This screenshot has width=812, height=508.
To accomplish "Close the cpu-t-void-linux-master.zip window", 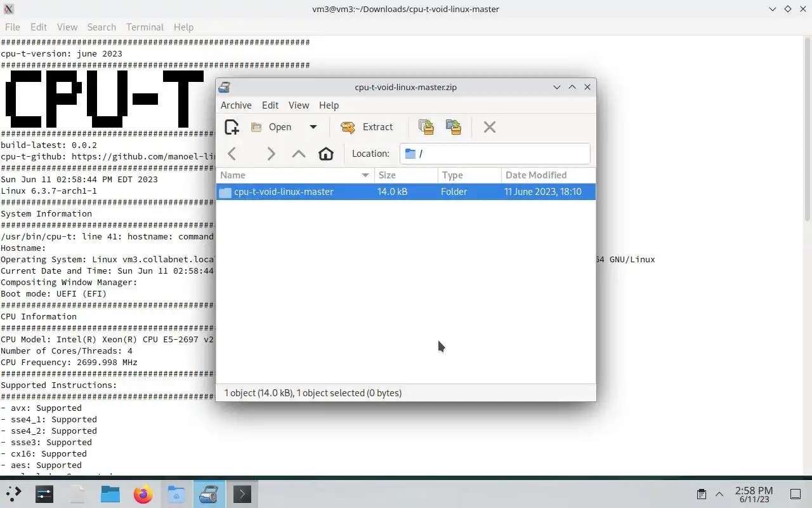I will coord(587,87).
